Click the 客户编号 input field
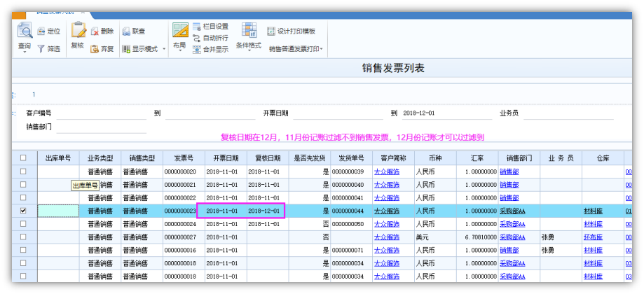Image resolution: width=644 pixels, height=294 pixels. coord(102,113)
